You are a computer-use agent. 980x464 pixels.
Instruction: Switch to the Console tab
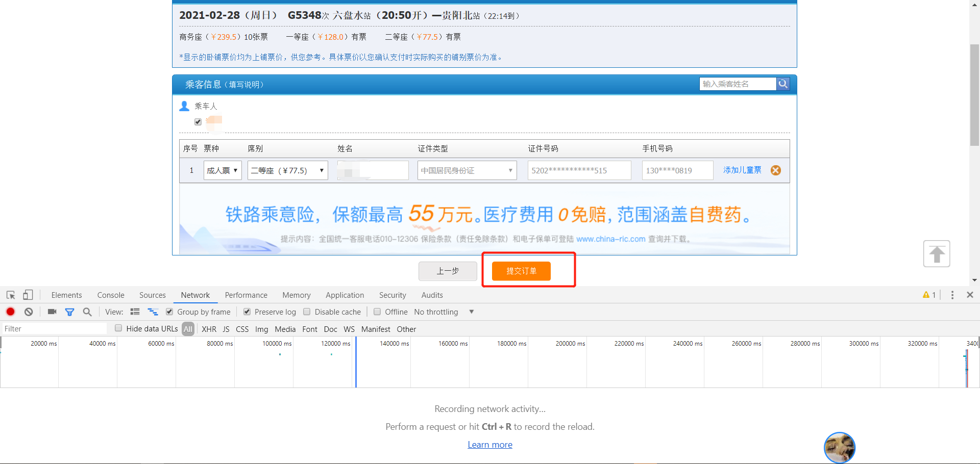click(x=110, y=295)
